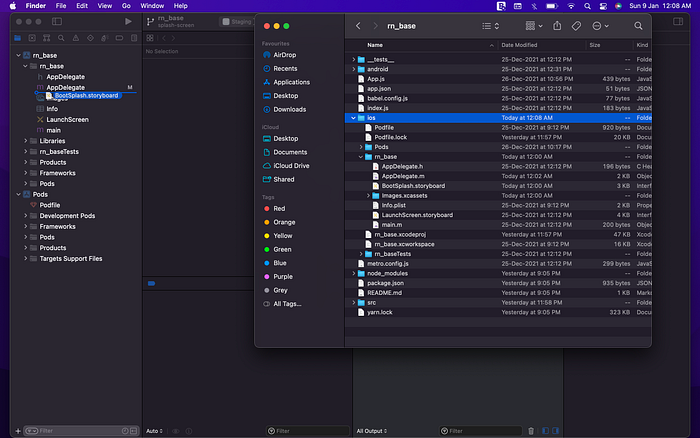Expand Images.xcassets folder in Finder

(368, 196)
